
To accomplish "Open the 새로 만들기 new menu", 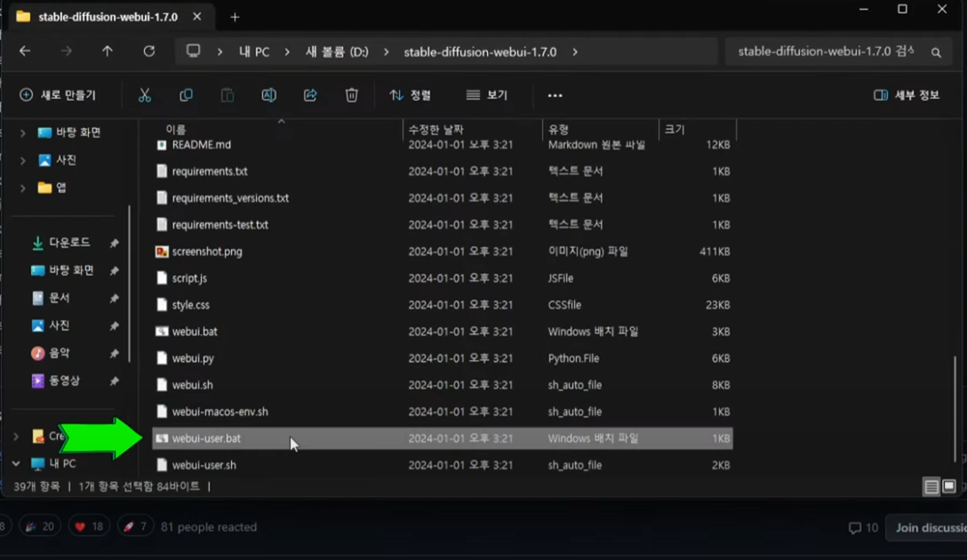I will 58,95.
